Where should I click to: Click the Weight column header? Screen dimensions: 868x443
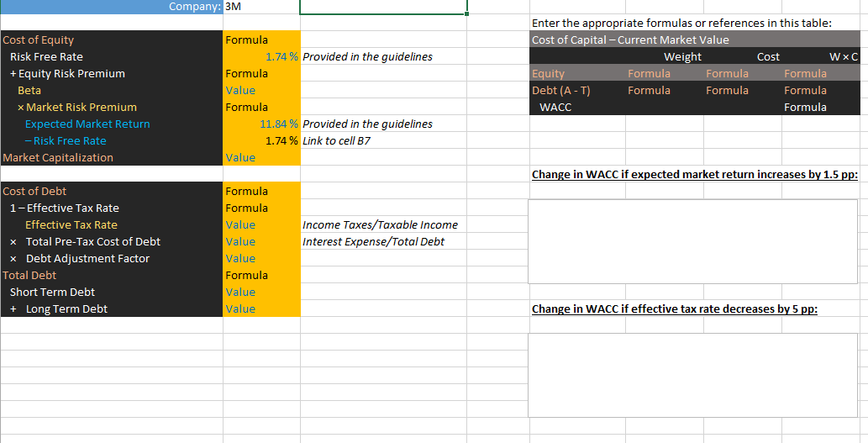click(682, 56)
